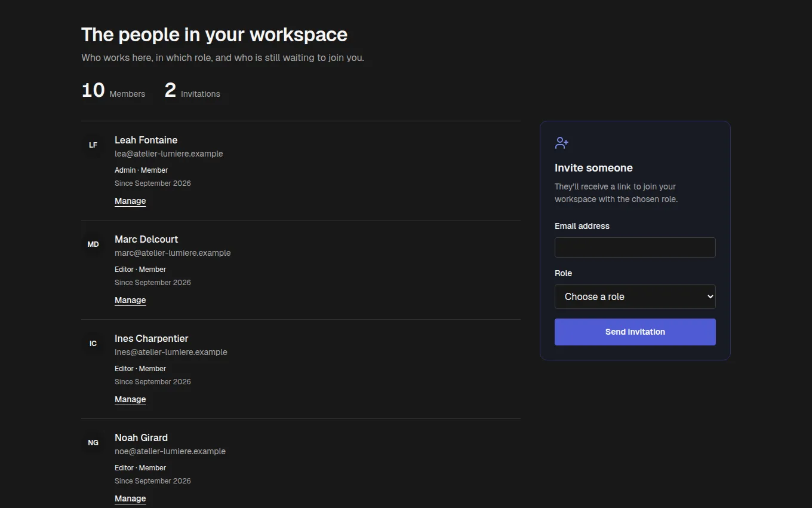The image size is (812, 508).
Task: Click the 2 Invitations count
Action: pos(192,91)
